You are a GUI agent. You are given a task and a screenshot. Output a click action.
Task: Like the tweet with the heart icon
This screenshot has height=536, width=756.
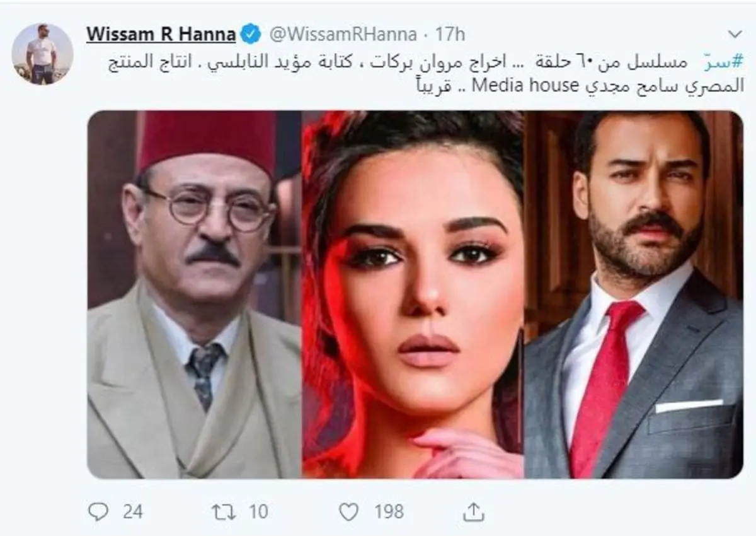(348, 511)
